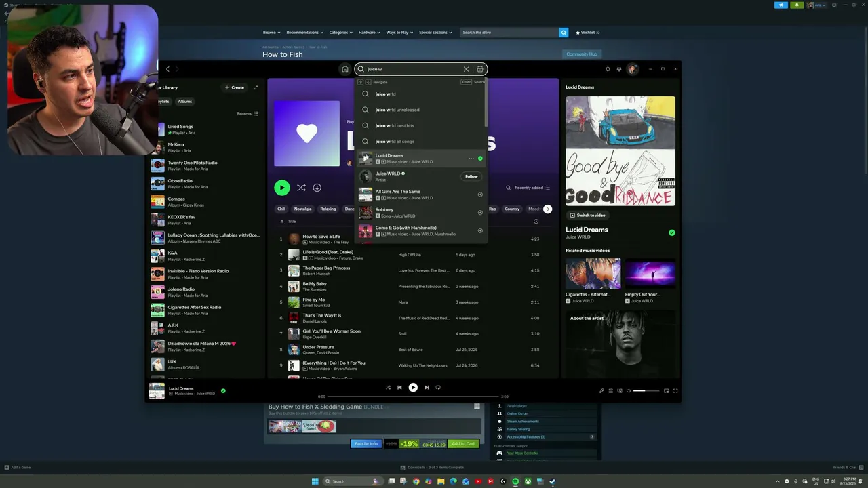Viewport: 868px width, 488px height.
Task: Toggle repeat in the player controls
Action: 438,388
